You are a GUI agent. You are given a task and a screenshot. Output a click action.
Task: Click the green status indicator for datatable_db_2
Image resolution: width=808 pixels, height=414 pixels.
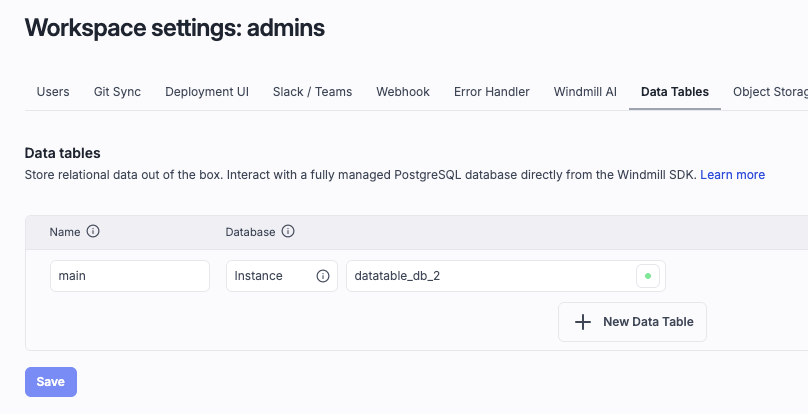pos(648,276)
